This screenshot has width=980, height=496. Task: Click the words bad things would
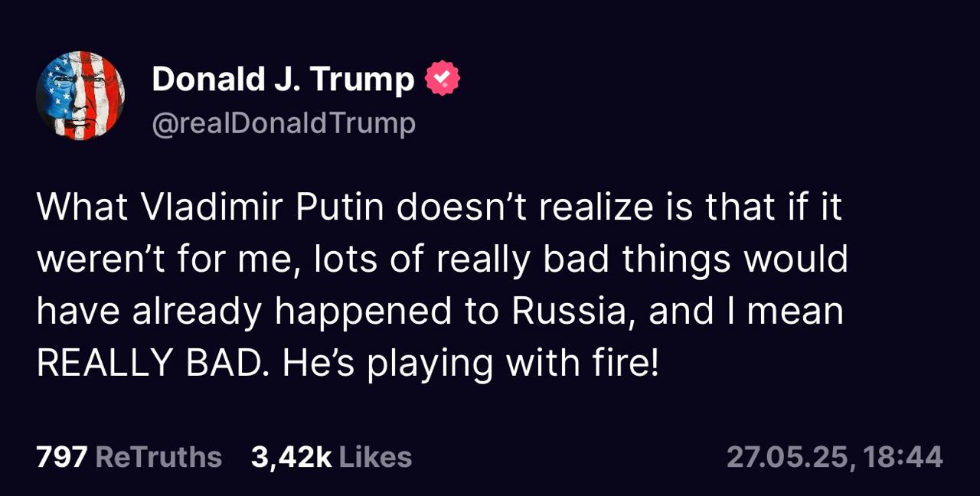[695, 259]
